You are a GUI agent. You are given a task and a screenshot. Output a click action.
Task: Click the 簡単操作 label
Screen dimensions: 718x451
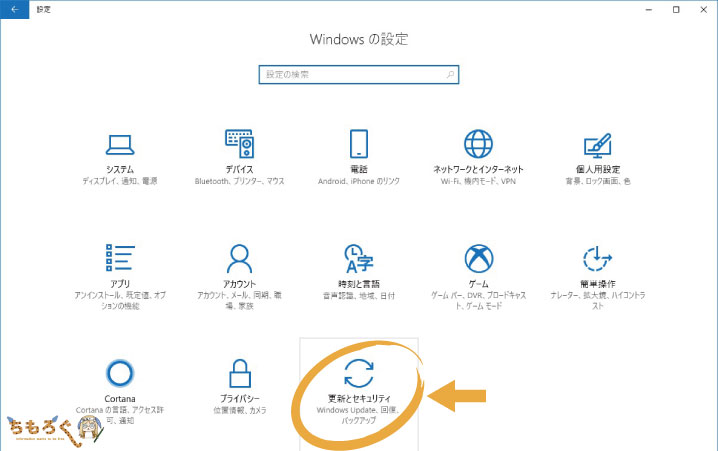[x=598, y=284]
